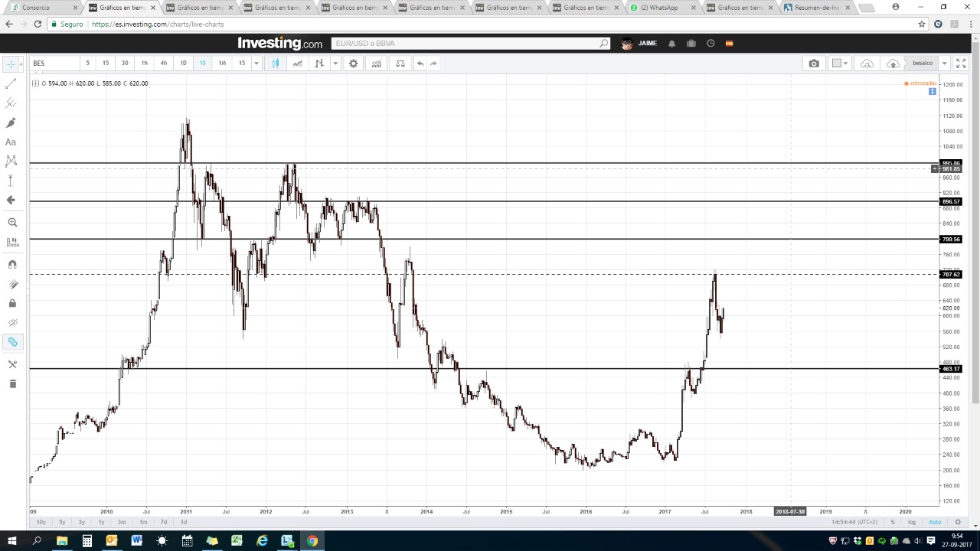Toggle Auto scale
Screen dimensions: 980x551
[935, 522]
